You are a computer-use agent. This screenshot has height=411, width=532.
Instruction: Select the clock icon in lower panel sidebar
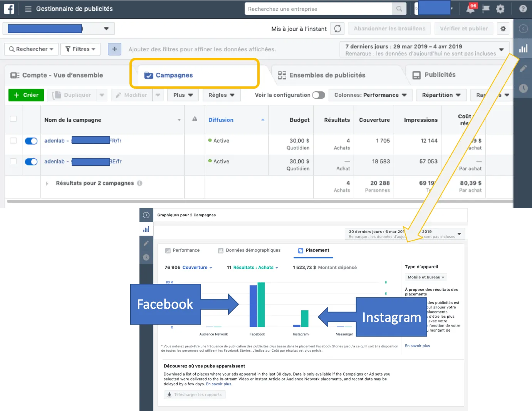coord(146,257)
